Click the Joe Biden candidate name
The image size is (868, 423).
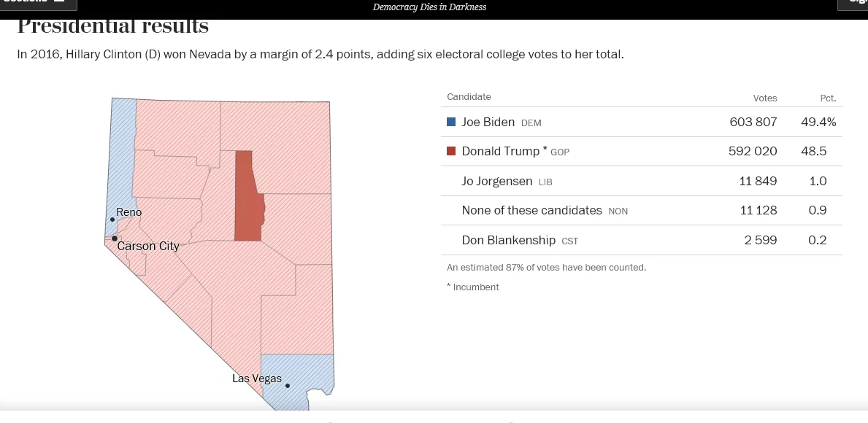[x=488, y=122]
